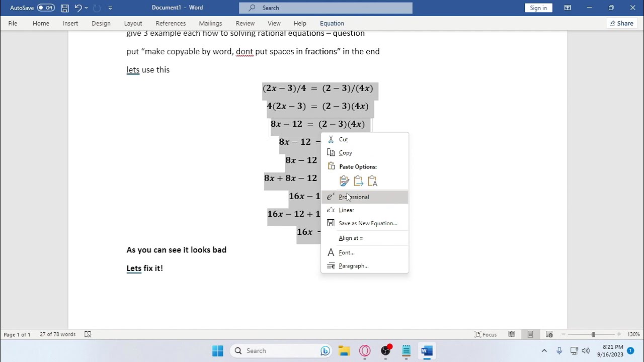Click the Undo arrow icon
This screenshot has height=362, width=644.
coord(78,8)
